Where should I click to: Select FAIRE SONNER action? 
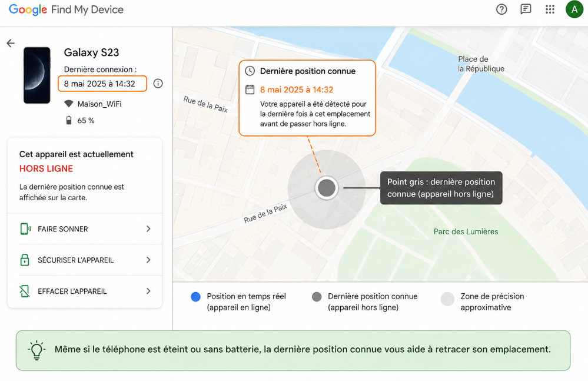click(85, 228)
